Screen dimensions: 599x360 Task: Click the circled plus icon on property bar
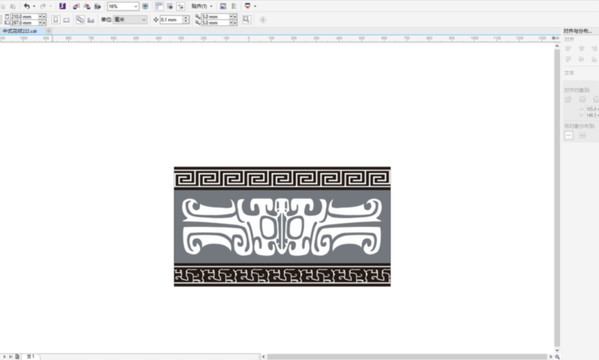tap(263, 20)
